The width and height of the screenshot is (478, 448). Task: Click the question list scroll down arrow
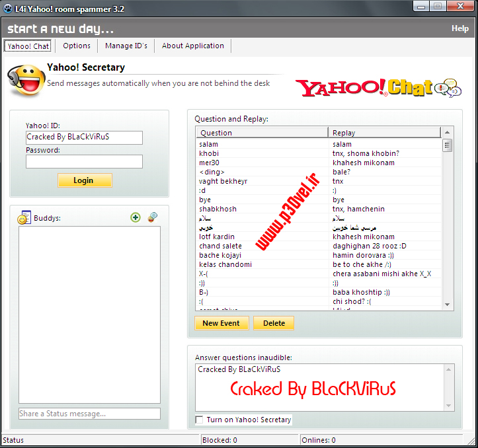pos(447,305)
